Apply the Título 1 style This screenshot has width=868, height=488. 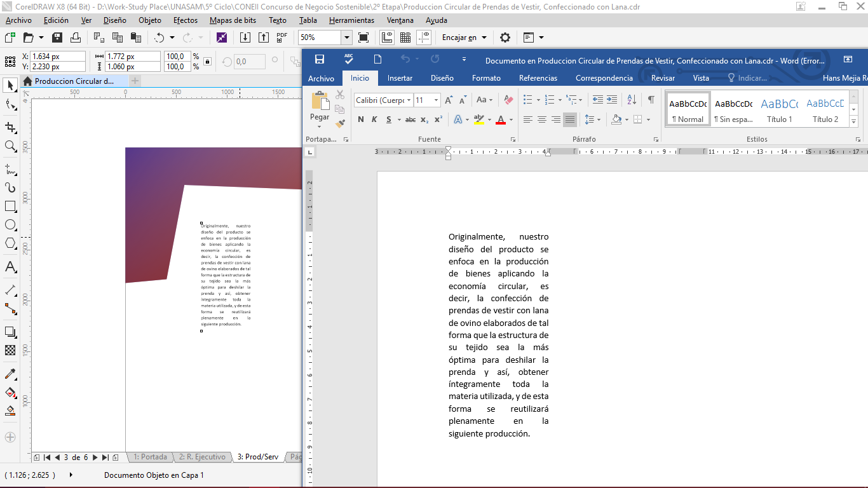coord(779,109)
